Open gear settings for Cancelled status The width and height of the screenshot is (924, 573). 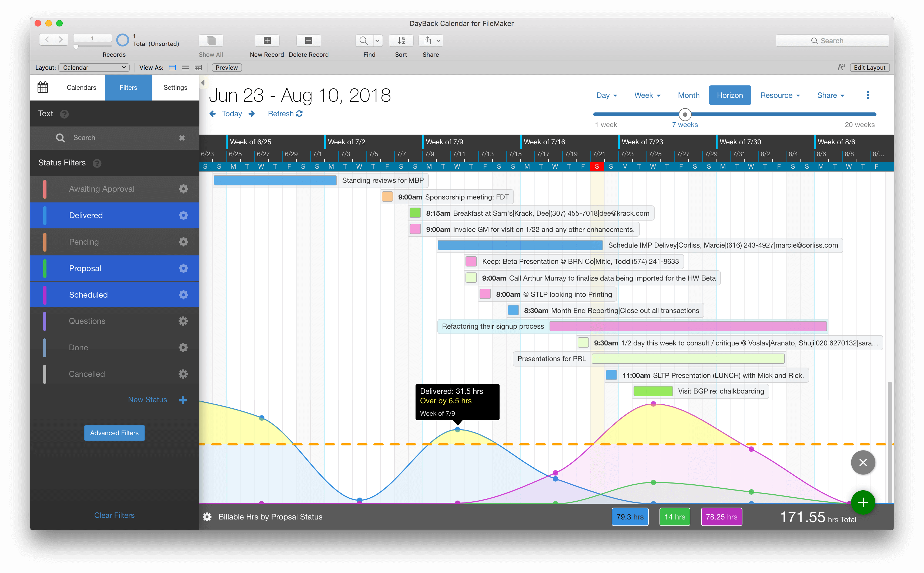[x=183, y=374]
